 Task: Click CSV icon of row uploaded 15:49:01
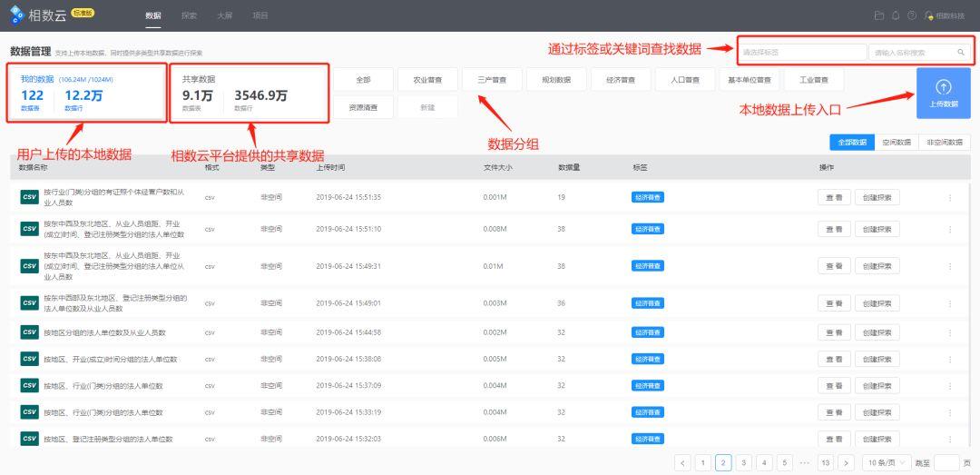[29, 303]
